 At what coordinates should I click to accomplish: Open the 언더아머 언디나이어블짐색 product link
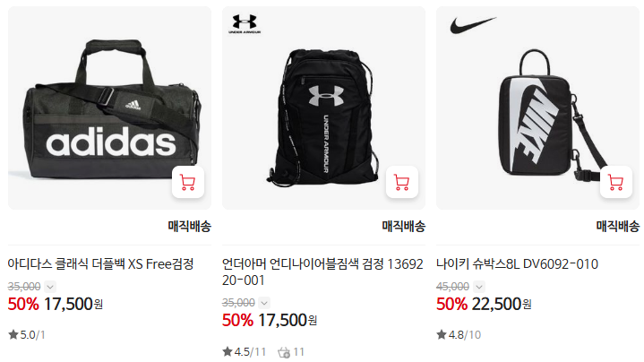coord(322,272)
